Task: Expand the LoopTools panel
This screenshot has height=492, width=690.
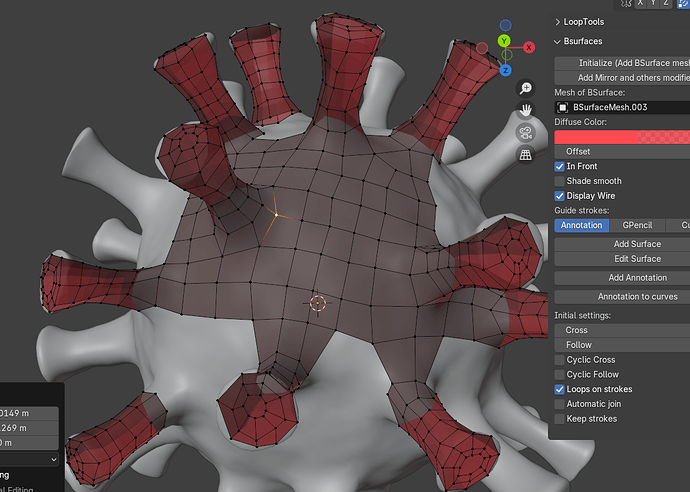Action: [x=579, y=22]
